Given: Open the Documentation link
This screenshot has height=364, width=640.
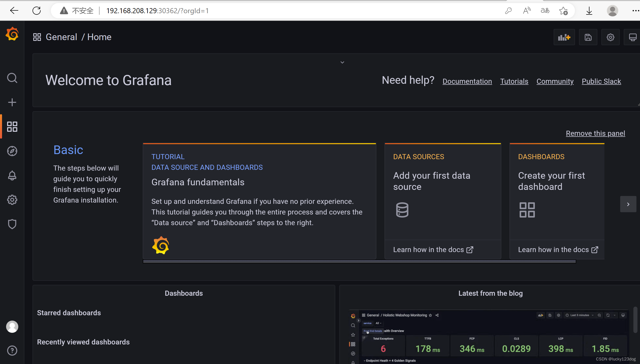Looking at the screenshot, I should click(x=467, y=81).
